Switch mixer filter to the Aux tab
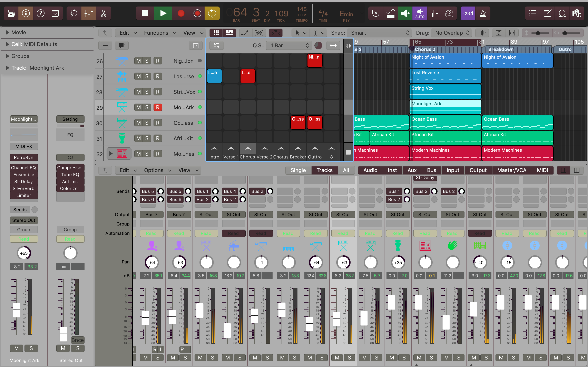Screen dimensions: 588x367 [412, 170]
